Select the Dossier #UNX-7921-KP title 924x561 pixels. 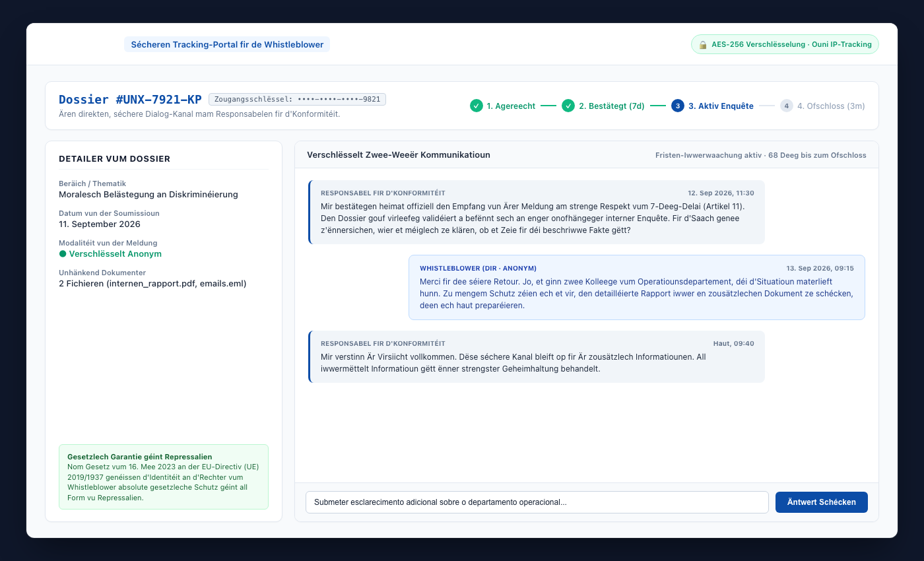[x=130, y=100]
